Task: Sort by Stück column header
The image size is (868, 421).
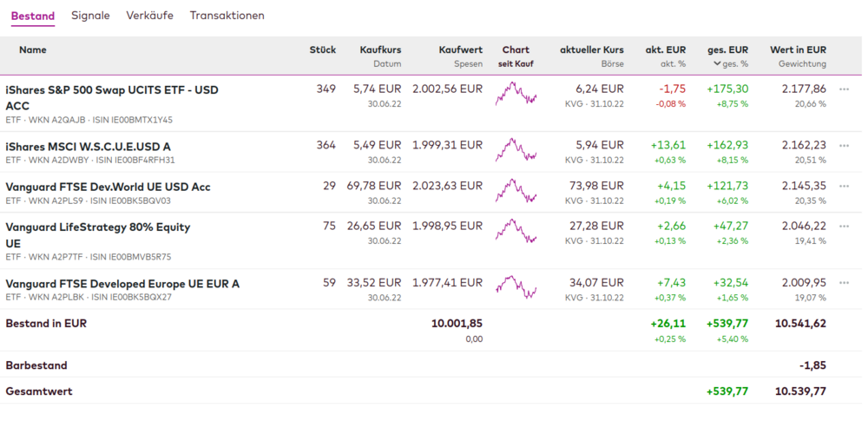Action: tap(322, 49)
